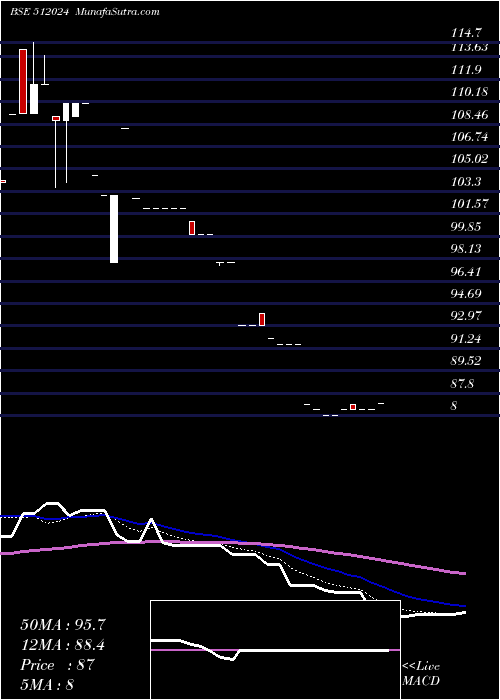Viewport: 500px width, 700px height.
Task: Click the 12MA : 88.4 readout
Action: pos(63,645)
